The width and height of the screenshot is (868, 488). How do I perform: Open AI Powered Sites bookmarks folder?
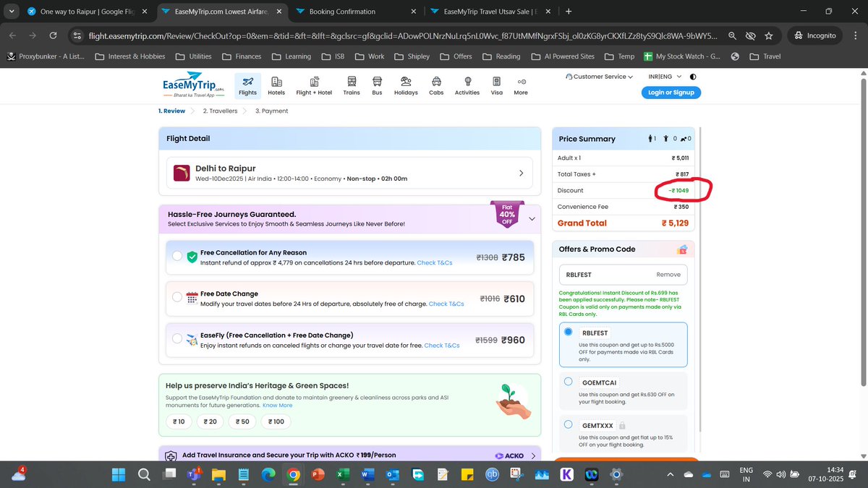tap(562, 56)
